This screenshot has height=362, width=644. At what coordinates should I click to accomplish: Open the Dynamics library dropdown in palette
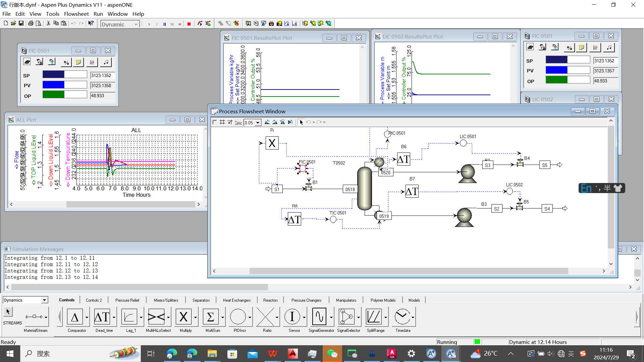44,300
